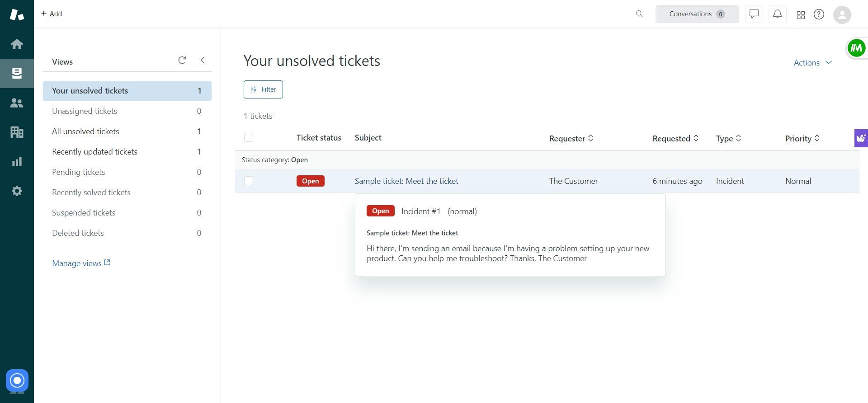868x403 pixels.
Task: Open the Customers sidebar icon
Action: click(17, 103)
